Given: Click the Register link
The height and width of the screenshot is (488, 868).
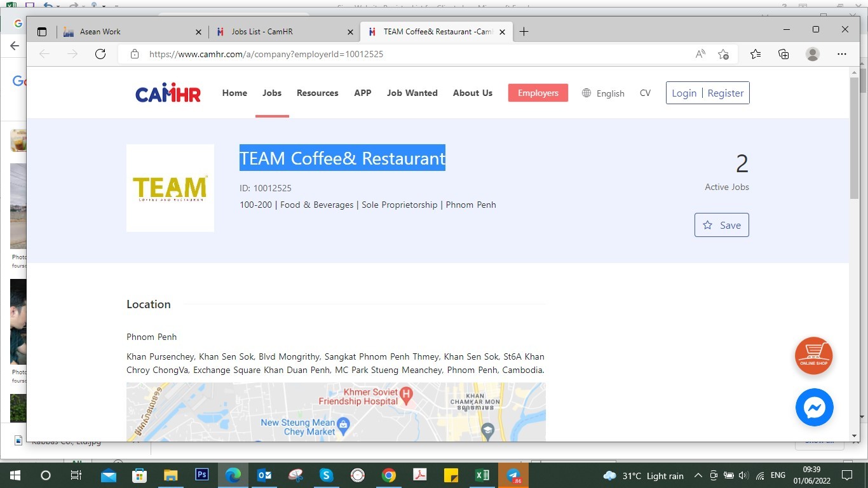Looking at the screenshot, I should pyautogui.click(x=726, y=93).
